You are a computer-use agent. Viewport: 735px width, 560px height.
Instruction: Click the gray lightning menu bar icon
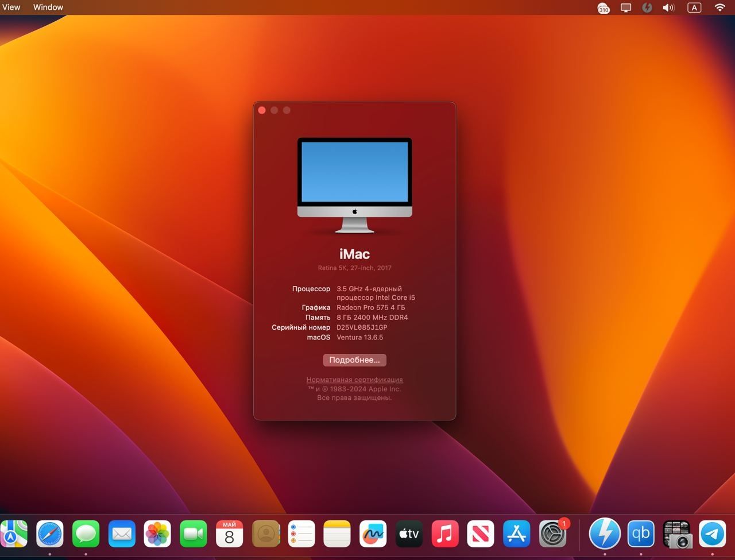(647, 7)
